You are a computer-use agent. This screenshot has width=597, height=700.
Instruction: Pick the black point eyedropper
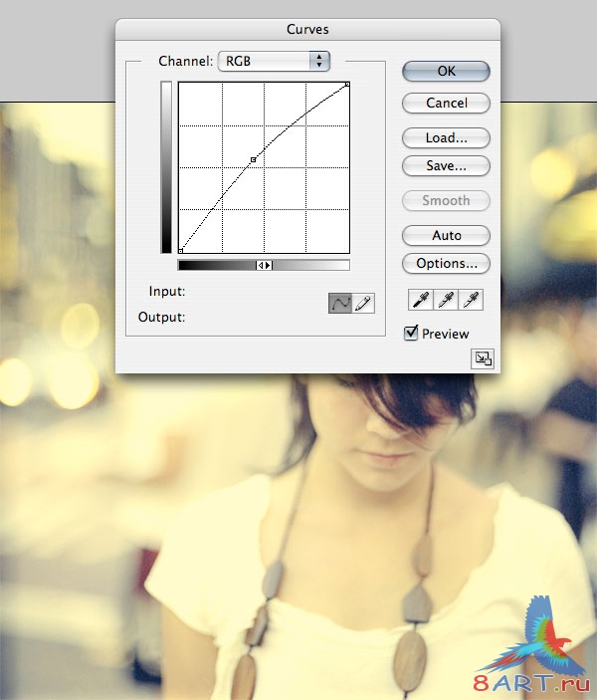click(x=420, y=300)
